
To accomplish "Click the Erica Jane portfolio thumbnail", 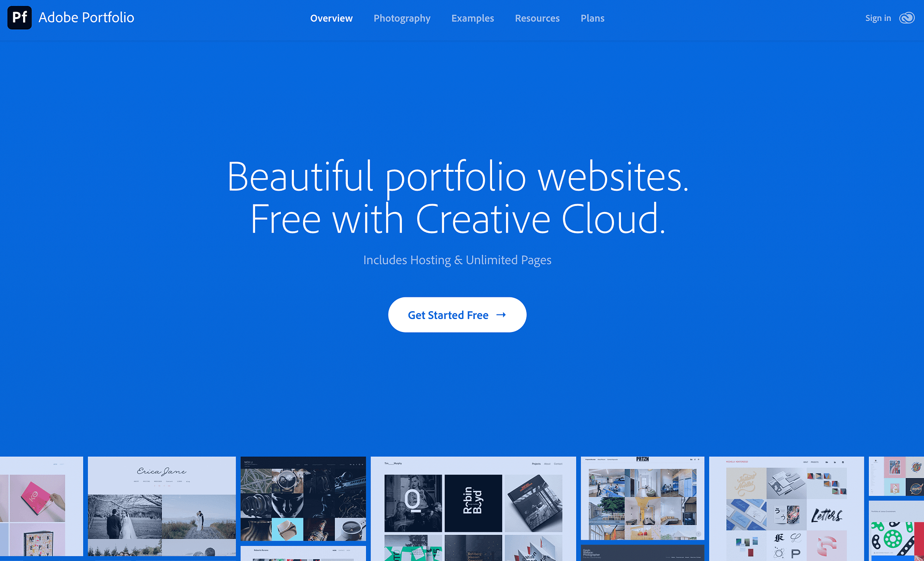I will [x=161, y=508].
